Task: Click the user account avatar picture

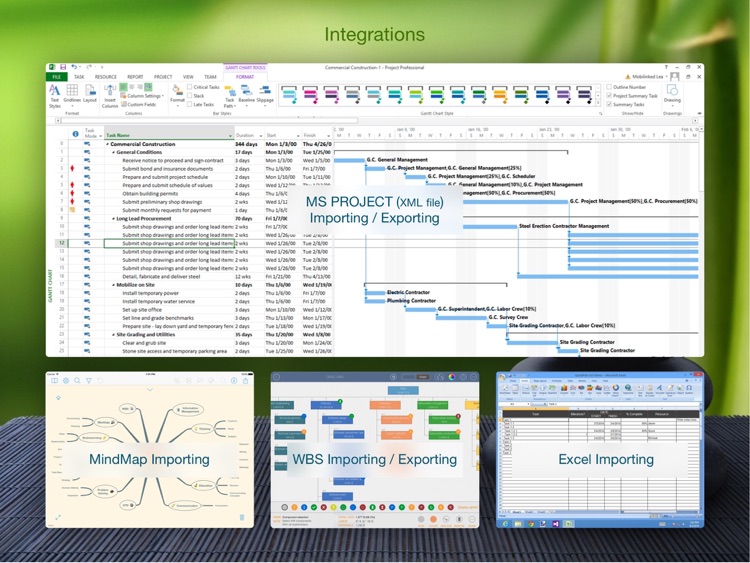Action: pos(674,77)
